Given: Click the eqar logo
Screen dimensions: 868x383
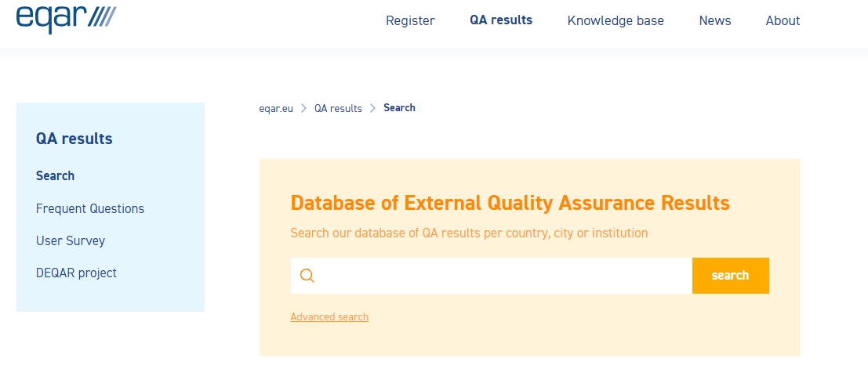Looking at the screenshot, I should coord(67,20).
